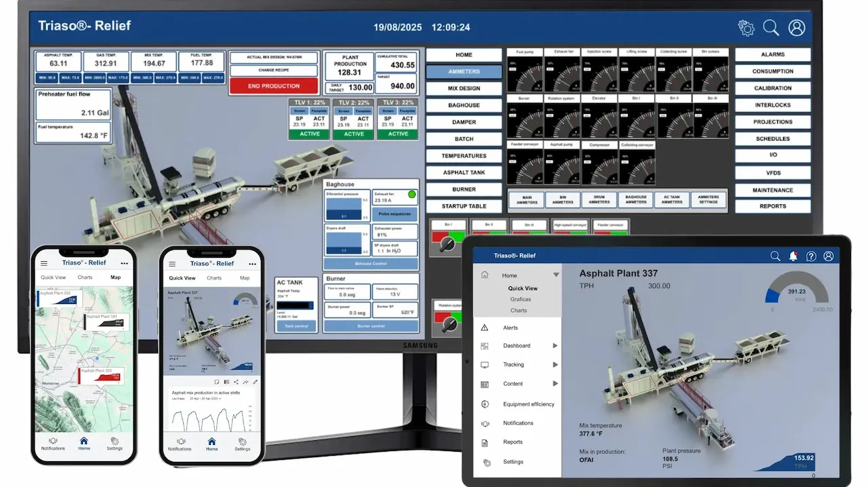Tap Settings icon on right phone bottom bar

243,440
